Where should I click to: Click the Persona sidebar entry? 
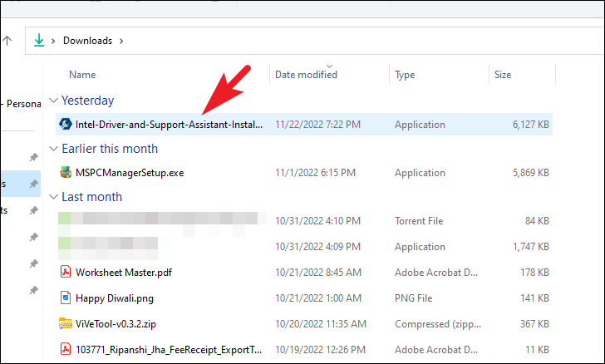pos(23,104)
